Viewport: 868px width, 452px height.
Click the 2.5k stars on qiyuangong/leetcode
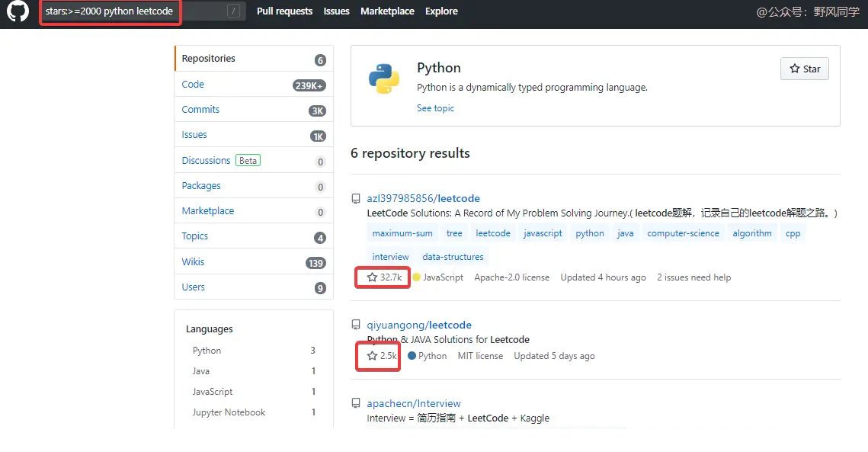(383, 356)
